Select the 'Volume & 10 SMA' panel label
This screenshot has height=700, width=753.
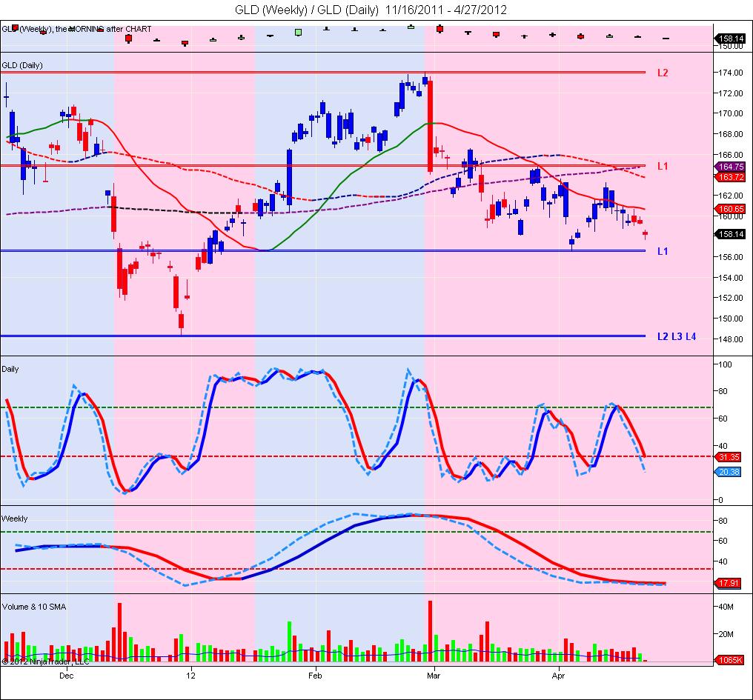[x=34, y=607]
